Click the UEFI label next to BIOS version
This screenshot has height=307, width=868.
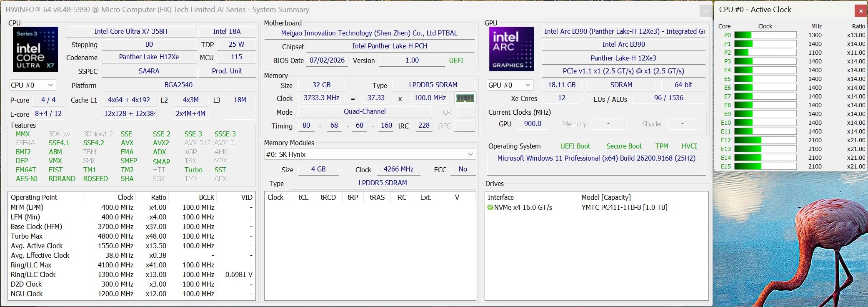point(456,60)
